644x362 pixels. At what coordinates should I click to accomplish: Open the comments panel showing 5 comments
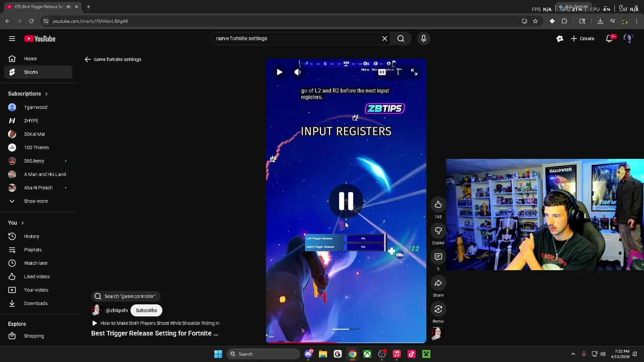[x=438, y=257]
